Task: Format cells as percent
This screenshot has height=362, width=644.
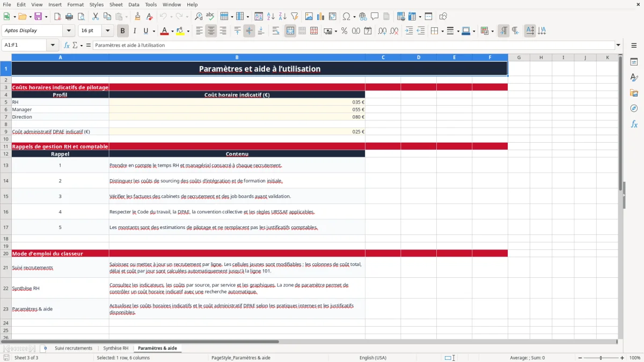Action: coord(344,31)
